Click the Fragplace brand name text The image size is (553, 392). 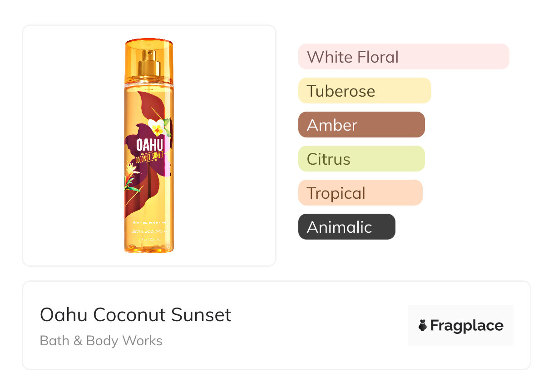coord(467,325)
